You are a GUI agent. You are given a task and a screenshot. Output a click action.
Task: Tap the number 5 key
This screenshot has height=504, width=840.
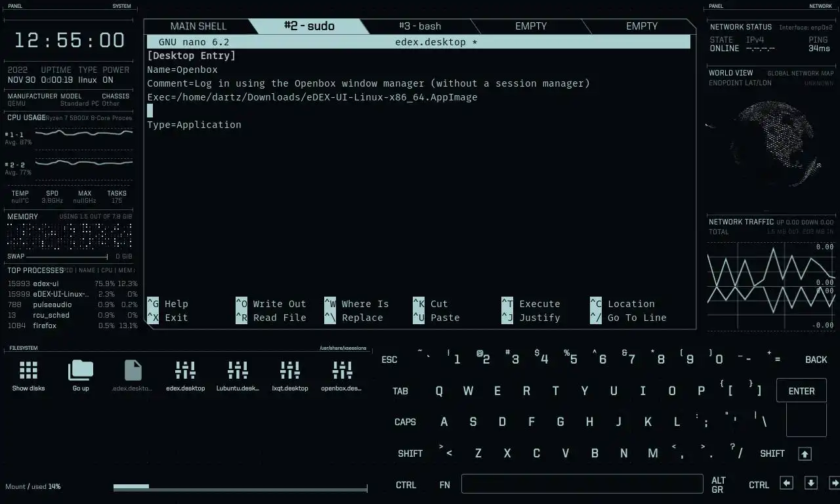[571, 358]
